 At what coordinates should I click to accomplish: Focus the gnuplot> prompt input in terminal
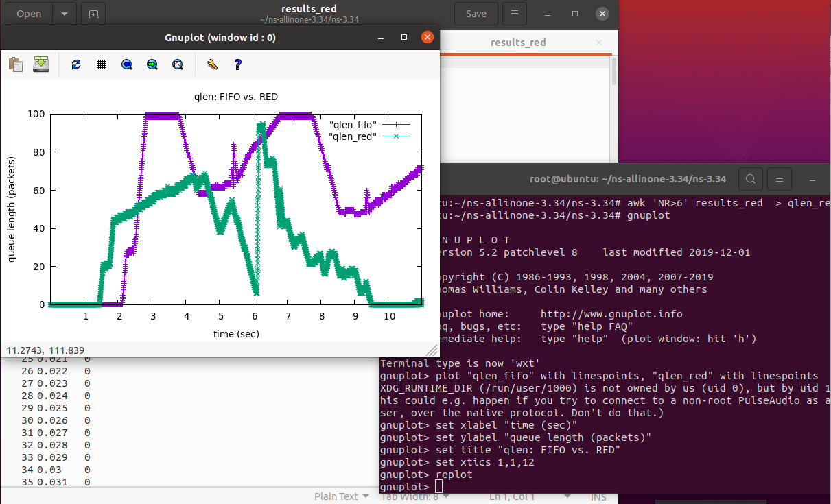coord(439,487)
